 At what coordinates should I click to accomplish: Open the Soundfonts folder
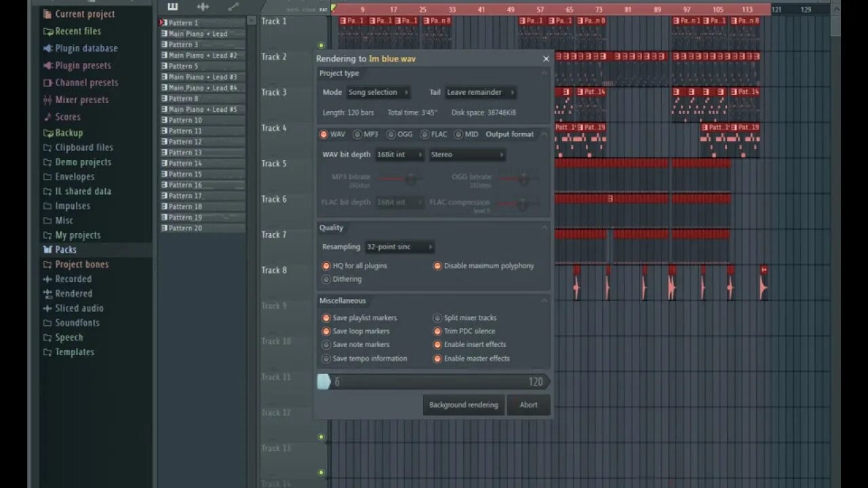tap(71, 323)
